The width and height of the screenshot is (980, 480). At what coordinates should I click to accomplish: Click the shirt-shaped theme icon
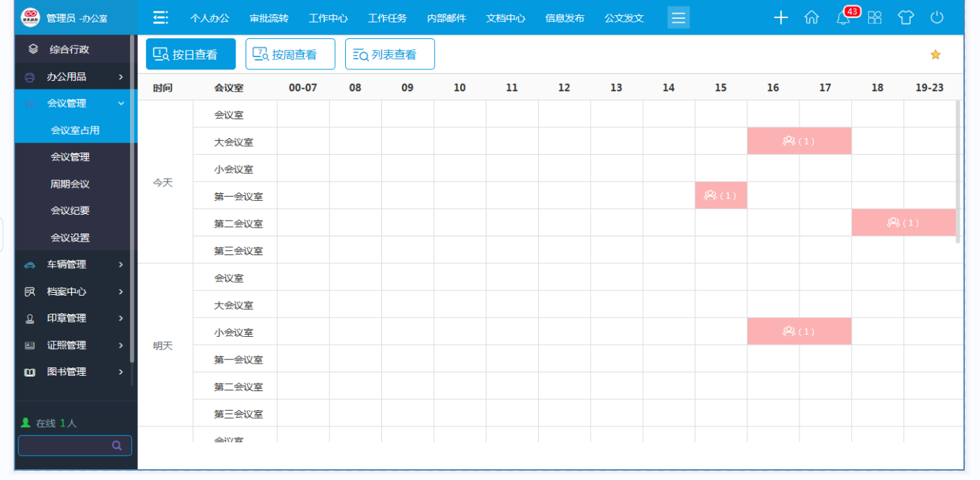906,18
